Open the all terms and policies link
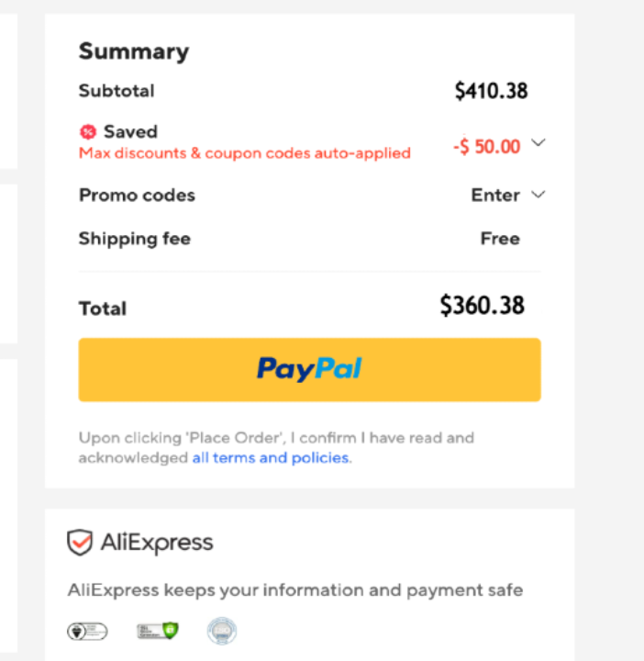The width and height of the screenshot is (644, 661). (271, 457)
